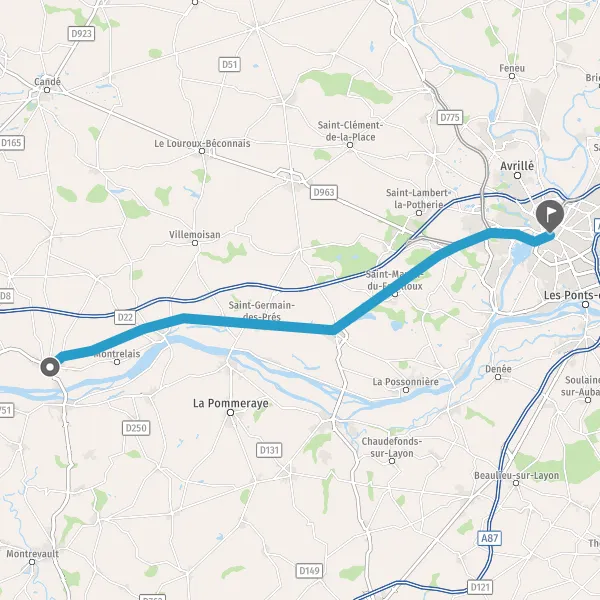This screenshot has width=600, height=600.
Task: Click the Candé town label
Action: 47,82
